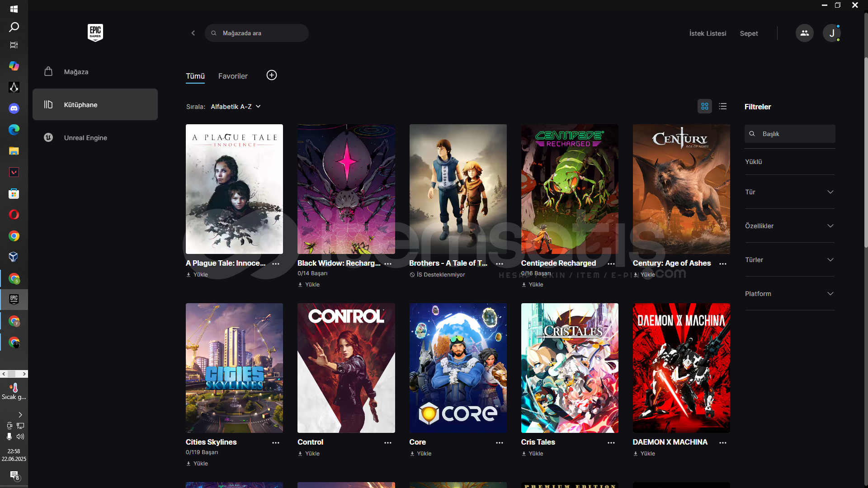Open the Alfabetik A-Z sort dropdown

[x=236, y=107]
